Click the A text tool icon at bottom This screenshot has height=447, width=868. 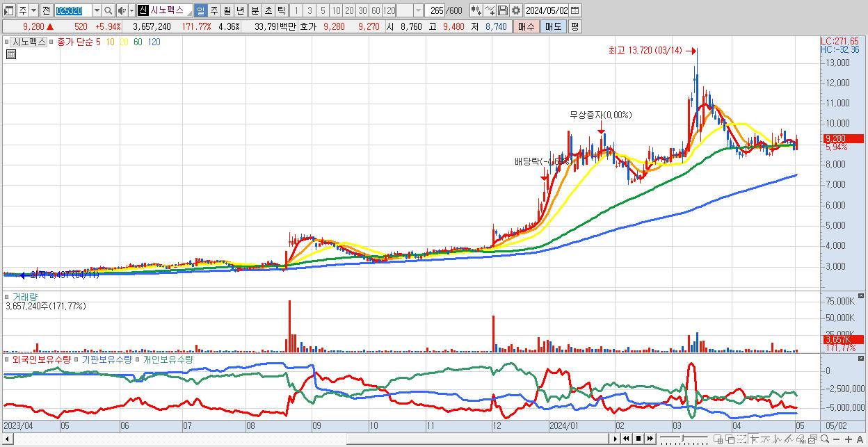coord(860,439)
